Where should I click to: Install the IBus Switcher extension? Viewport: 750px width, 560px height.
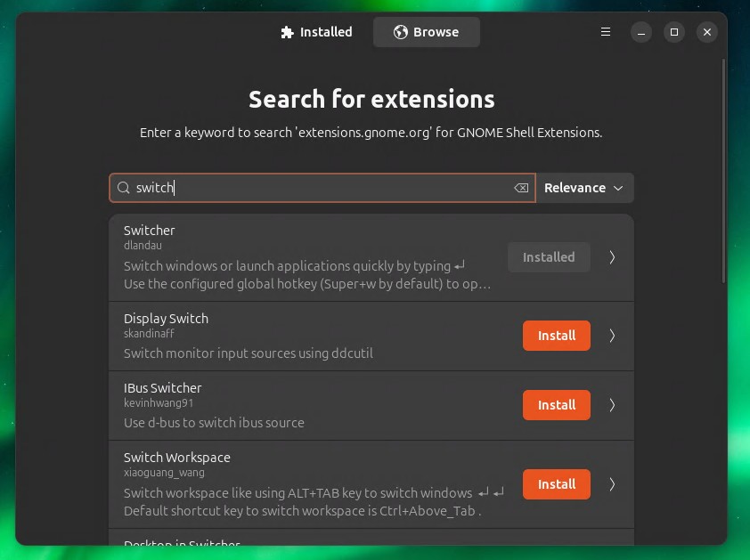(x=557, y=405)
